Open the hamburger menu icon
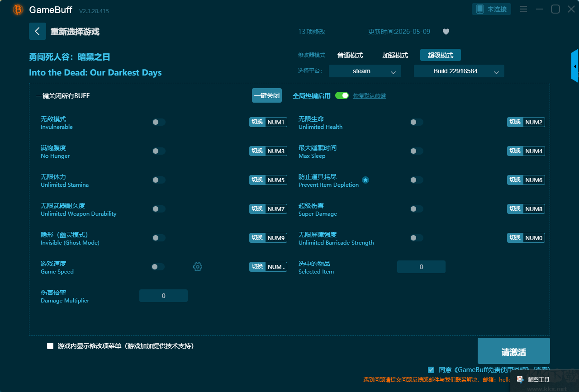The height and width of the screenshot is (392, 579). click(x=523, y=9)
